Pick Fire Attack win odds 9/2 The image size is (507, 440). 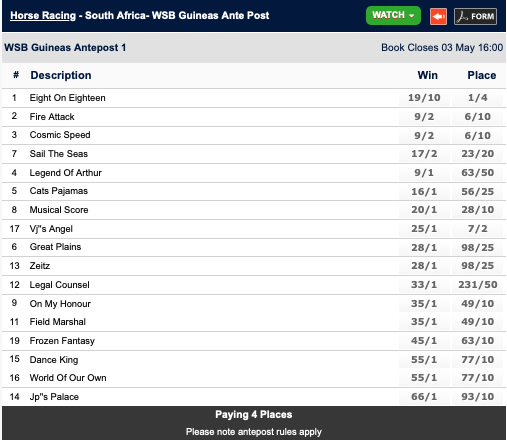point(424,117)
